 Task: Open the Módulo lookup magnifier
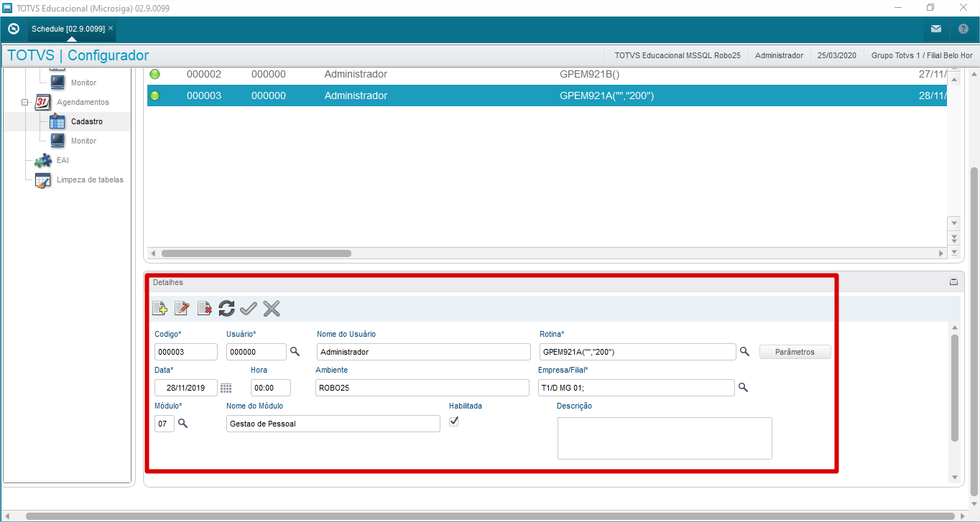coord(182,424)
